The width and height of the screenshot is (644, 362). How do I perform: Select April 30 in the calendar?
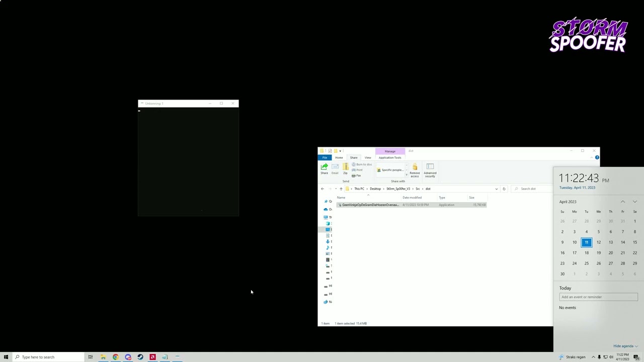[x=562, y=274]
